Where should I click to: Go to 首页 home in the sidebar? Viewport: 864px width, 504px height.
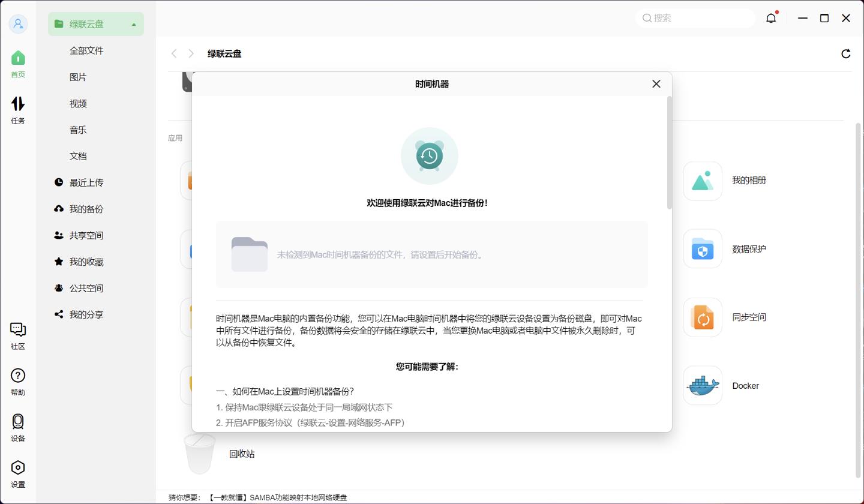[x=17, y=63]
